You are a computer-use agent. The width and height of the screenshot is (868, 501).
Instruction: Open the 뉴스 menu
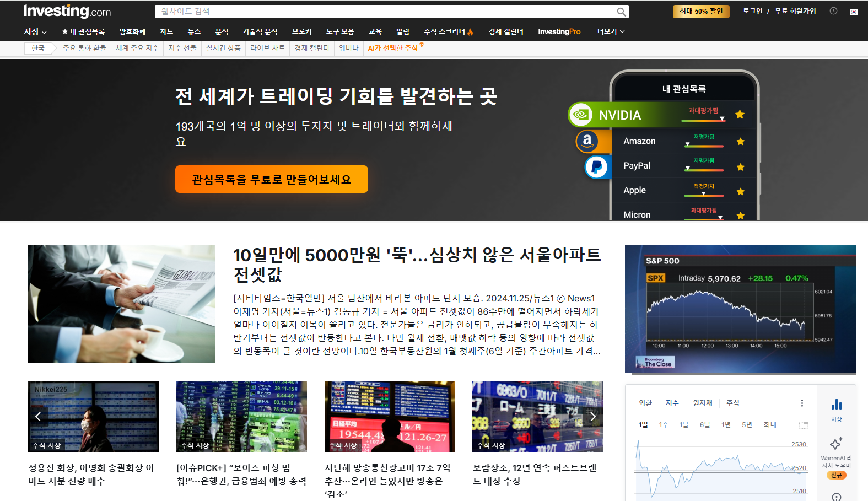coord(194,31)
